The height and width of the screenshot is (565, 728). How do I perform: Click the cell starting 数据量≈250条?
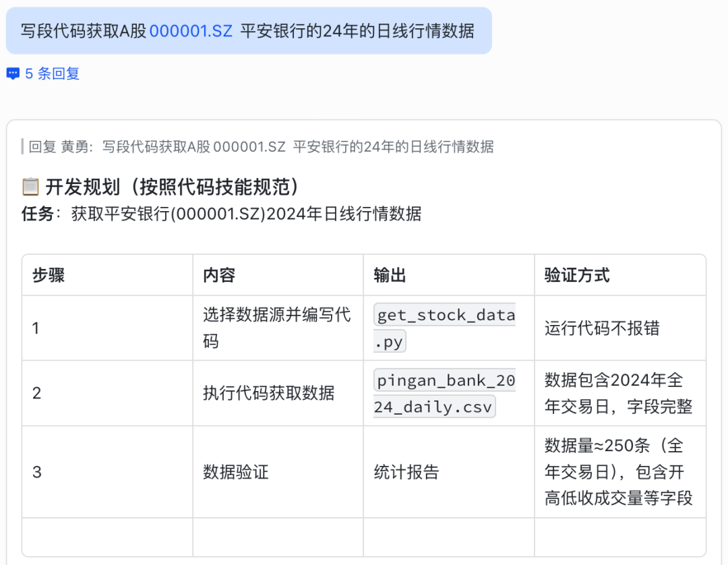point(620,472)
